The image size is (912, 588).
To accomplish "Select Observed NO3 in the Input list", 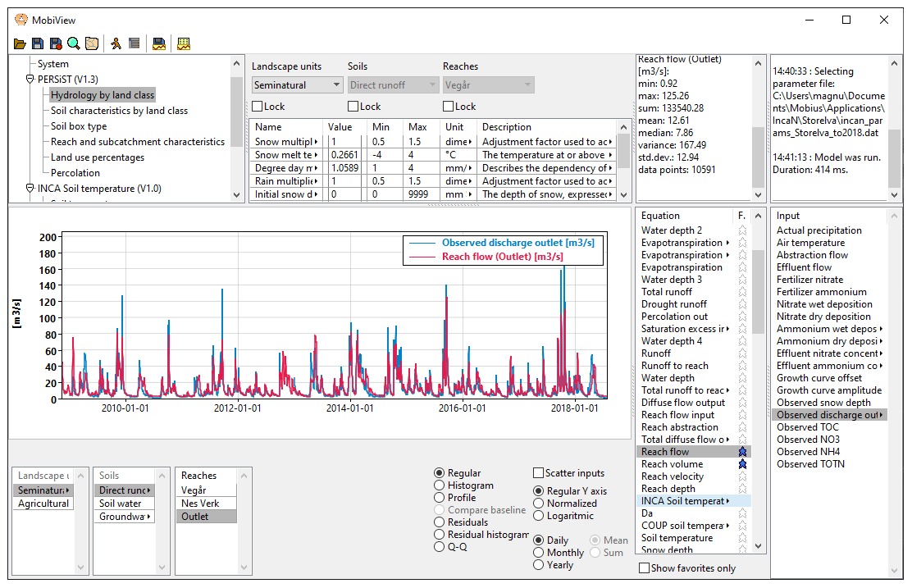I will [808, 440].
